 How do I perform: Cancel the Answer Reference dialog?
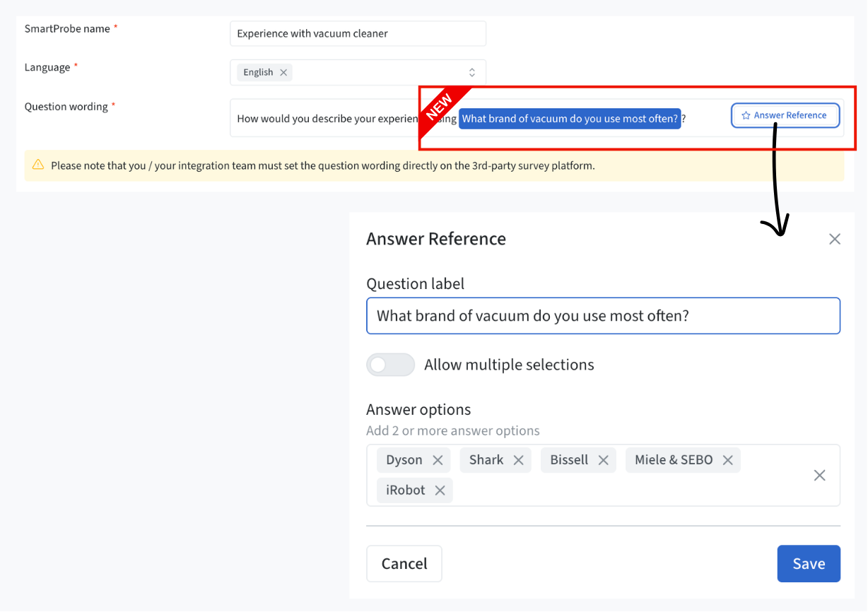[x=404, y=564]
